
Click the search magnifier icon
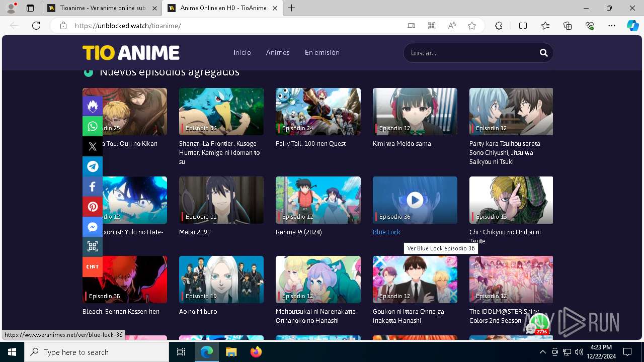pos(543,53)
